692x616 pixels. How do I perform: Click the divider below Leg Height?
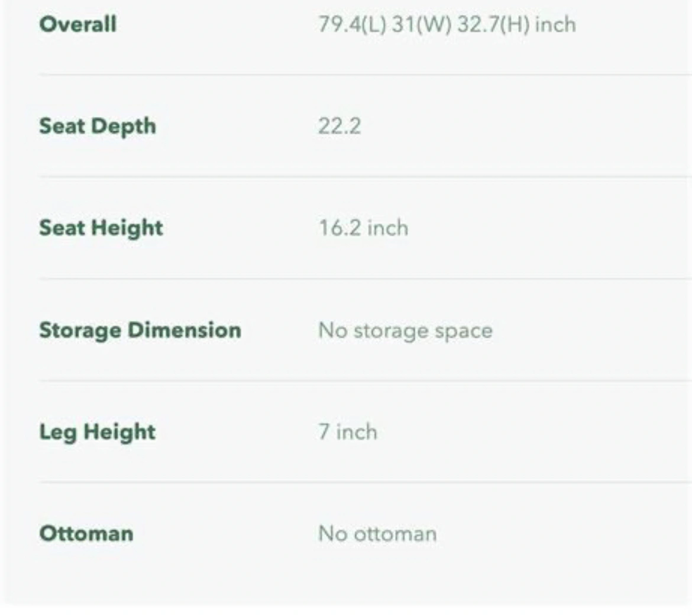[366, 482]
